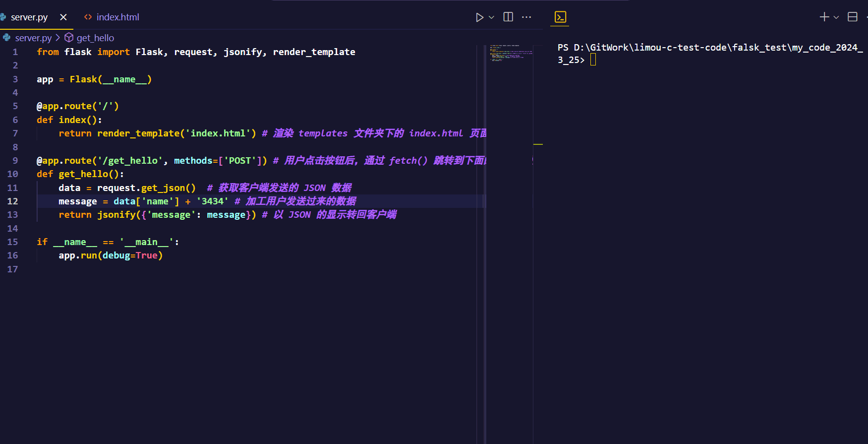Click the minimap code preview
The width and height of the screenshot is (868, 444).
[x=510, y=53]
